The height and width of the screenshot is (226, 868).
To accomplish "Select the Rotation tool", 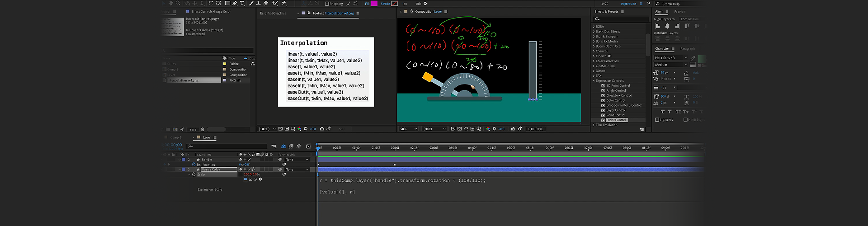I will (211, 3).
